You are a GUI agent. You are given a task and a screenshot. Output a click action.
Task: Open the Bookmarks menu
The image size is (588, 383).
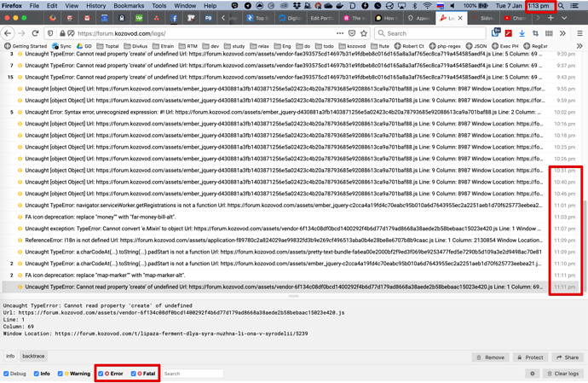129,6
